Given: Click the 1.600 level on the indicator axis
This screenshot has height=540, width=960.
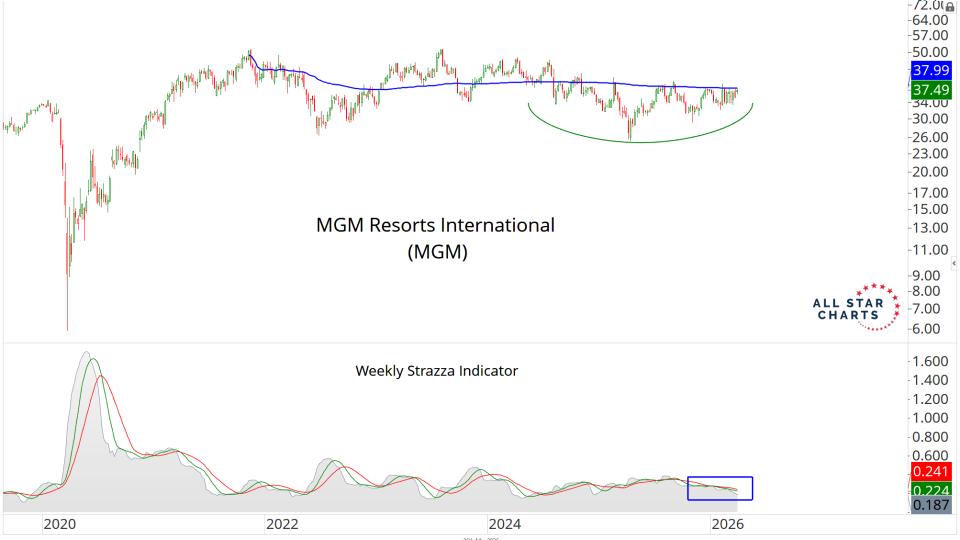Looking at the screenshot, I should coord(929,361).
